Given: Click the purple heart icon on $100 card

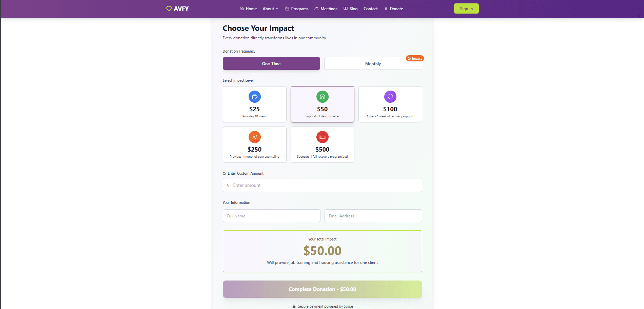Looking at the screenshot, I should [x=390, y=97].
